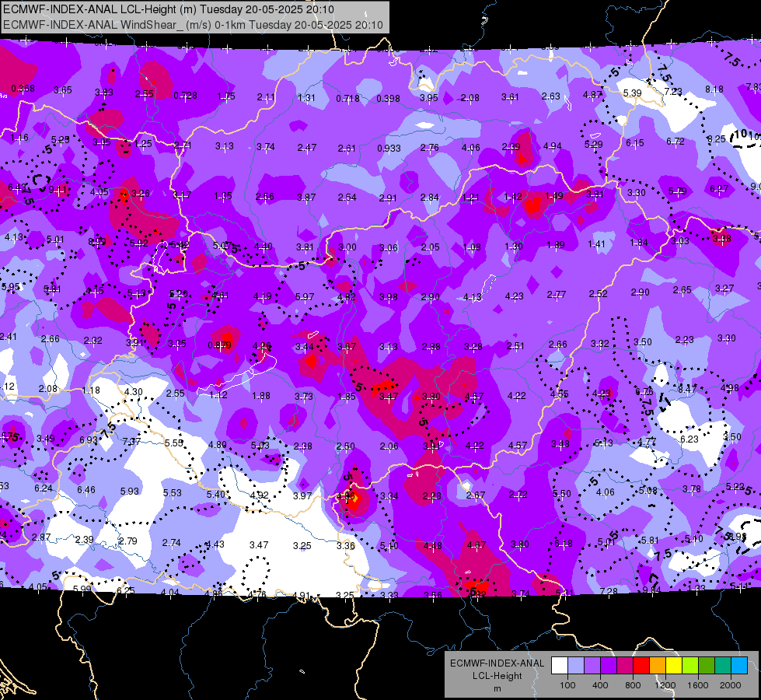Image resolution: width=761 pixels, height=700 pixels.
Task: Click the grid value 3.87
Action: (x=306, y=198)
